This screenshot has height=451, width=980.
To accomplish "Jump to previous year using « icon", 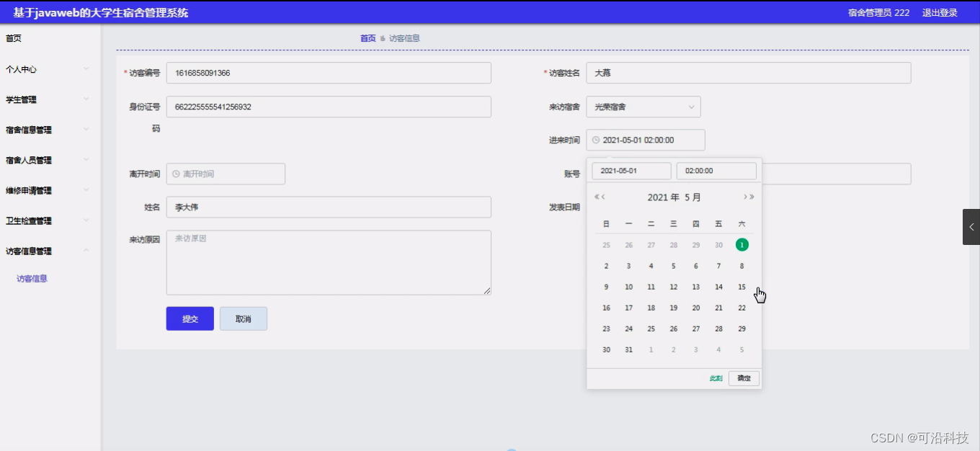I will pos(596,196).
